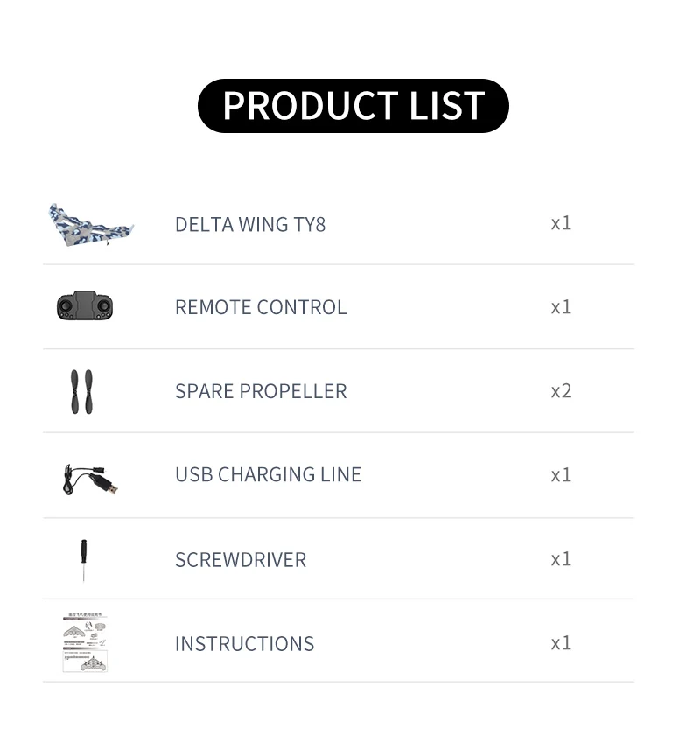700x729 pixels.
Task: Click the delta wing airplane image
Action: [x=91, y=225]
